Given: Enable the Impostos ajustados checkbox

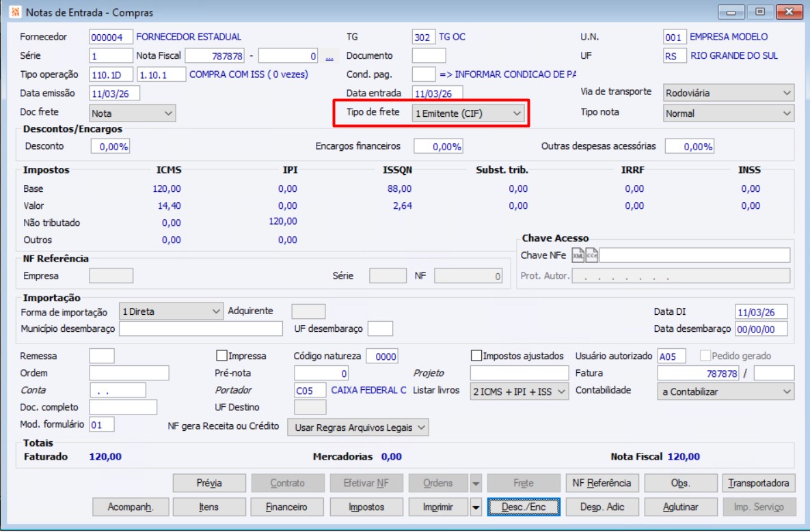Looking at the screenshot, I should pos(476,356).
